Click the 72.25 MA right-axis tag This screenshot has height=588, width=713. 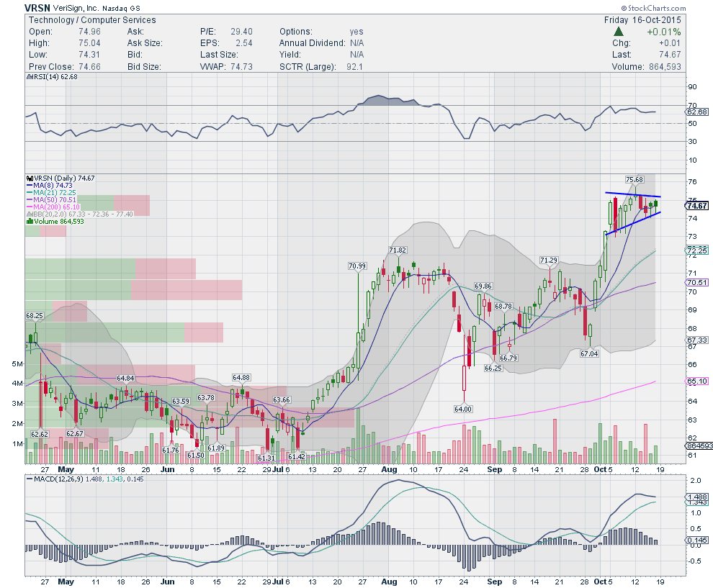697,250
